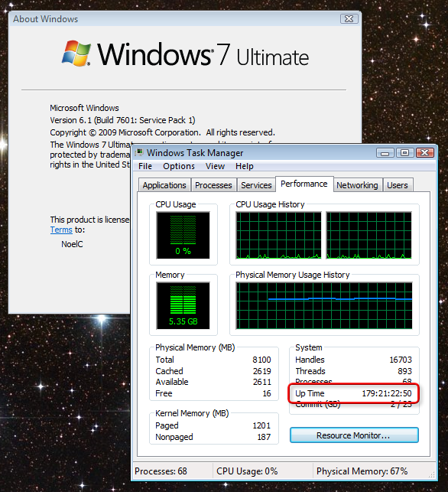Image resolution: width=448 pixels, height=492 pixels.
Task: Close the About Windows dialog
Action: pyautogui.click(x=349, y=19)
